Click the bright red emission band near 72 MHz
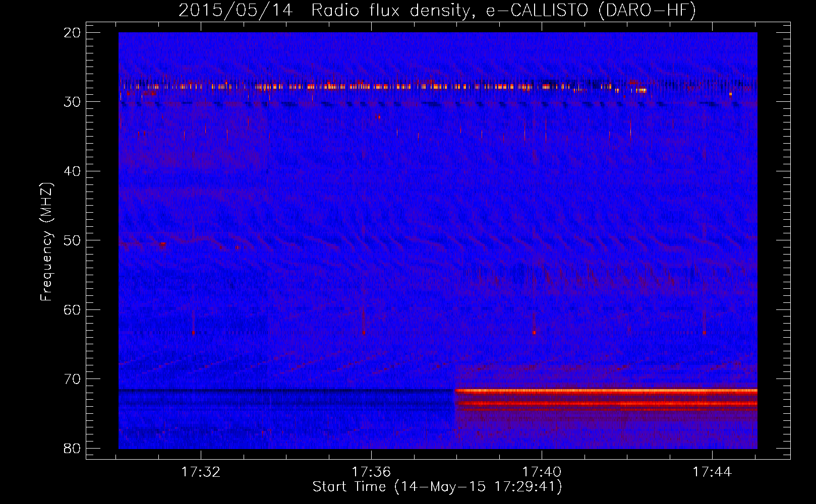The image size is (816, 504). (606, 391)
